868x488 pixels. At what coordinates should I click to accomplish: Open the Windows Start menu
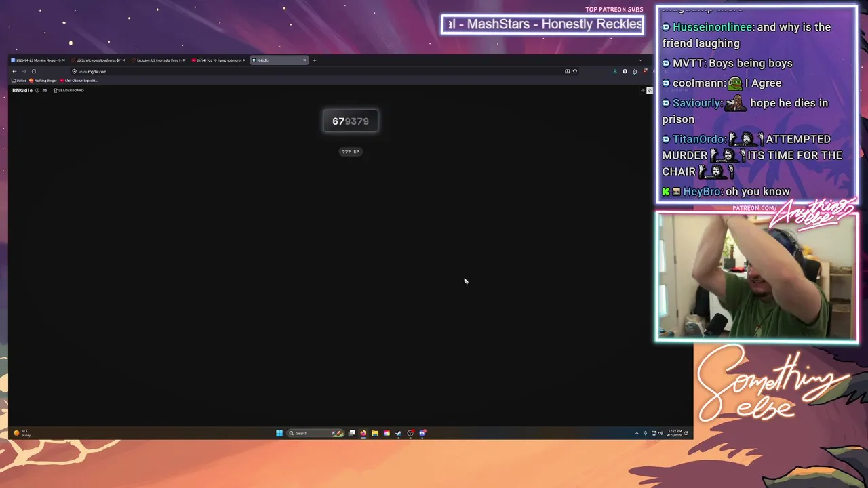coord(279,433)
